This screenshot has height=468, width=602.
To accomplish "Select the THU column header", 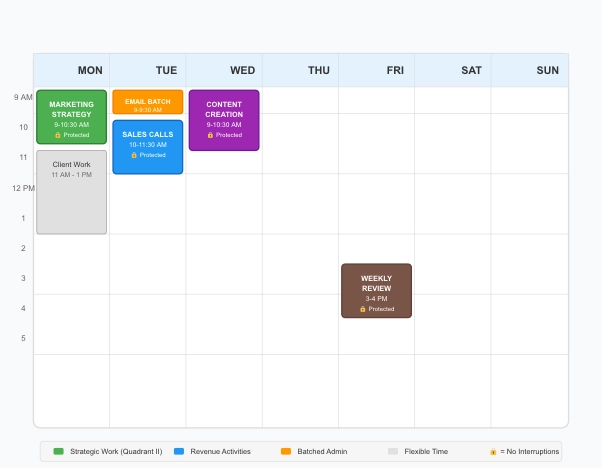I will click(319, 70).
